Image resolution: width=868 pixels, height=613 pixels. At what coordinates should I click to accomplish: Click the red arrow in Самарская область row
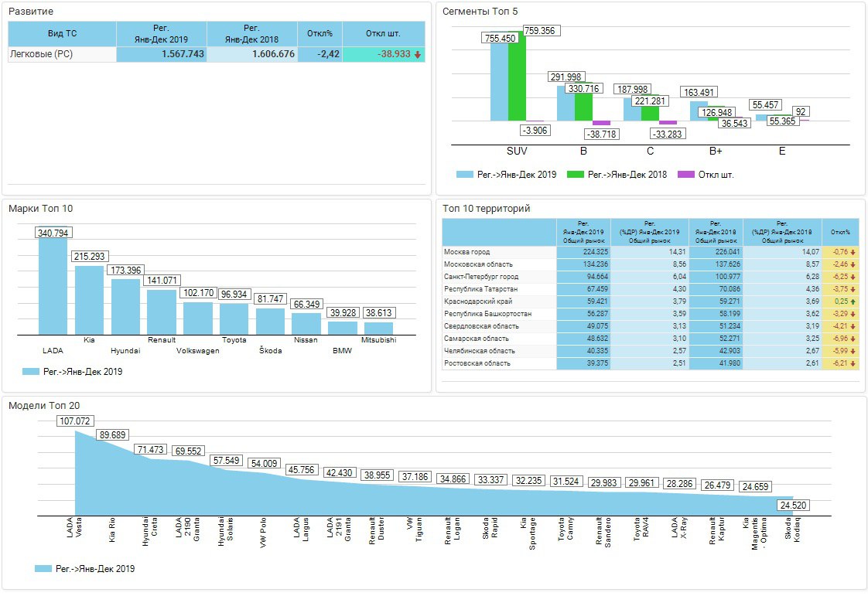click(x=853, y=339)
